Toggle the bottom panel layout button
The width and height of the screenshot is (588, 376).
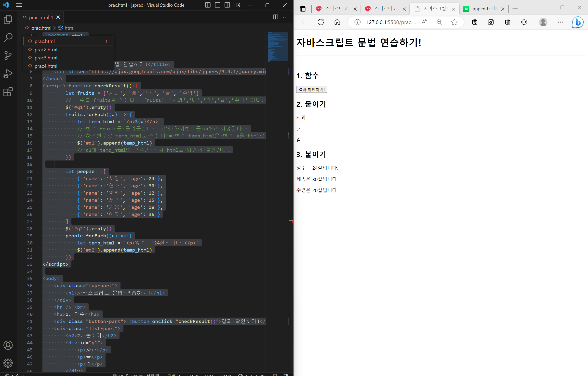pos(217,5)
